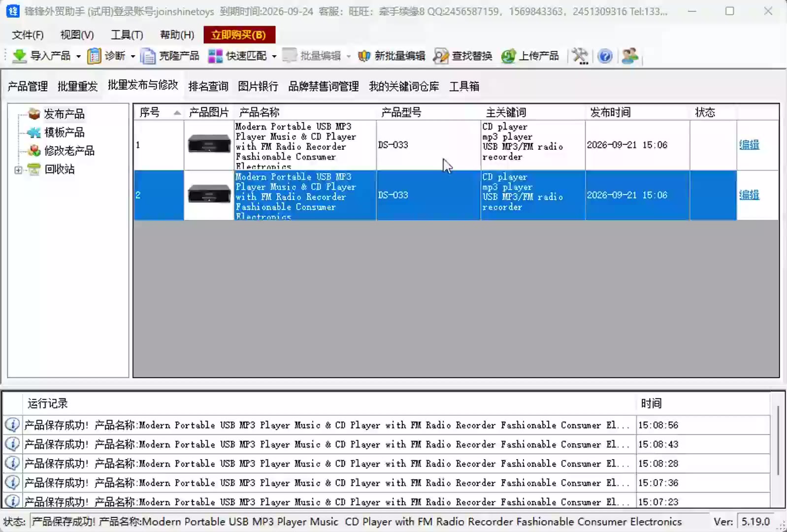Viewport: 787px width, 532px height.
Task: Open the 诊断 dropdown arrow
Action: click(x=132, y=56)
